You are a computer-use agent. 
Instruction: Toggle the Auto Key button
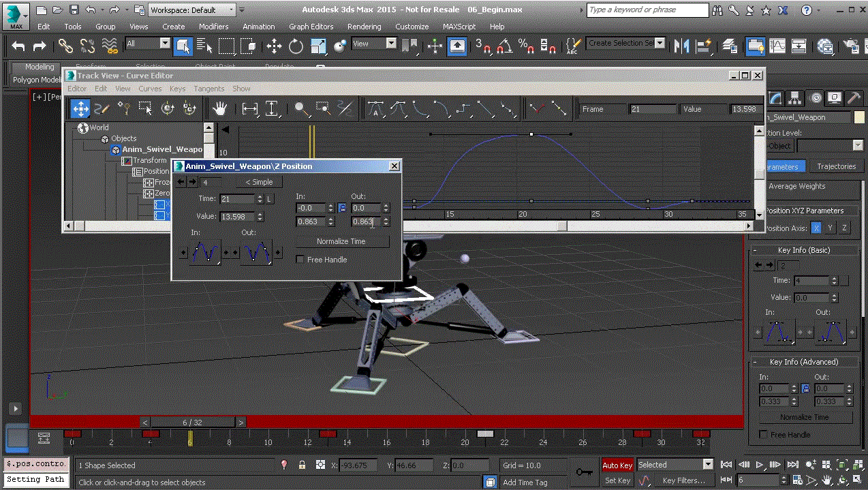617,465
